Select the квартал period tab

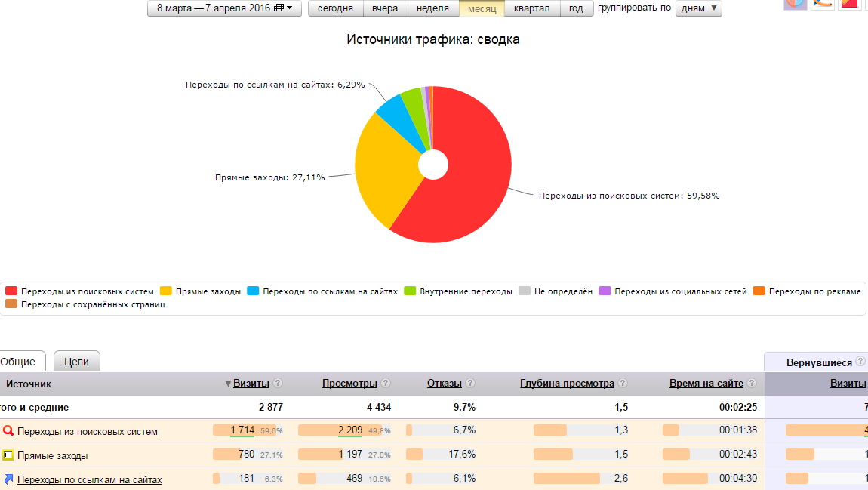tap(532, 8)
